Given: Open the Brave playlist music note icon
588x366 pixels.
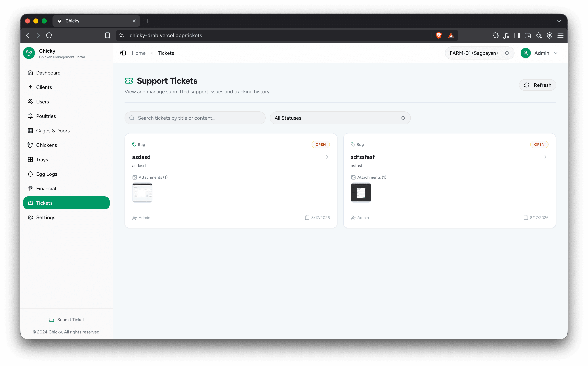Looking at the screenshot, I should pos(506,35).
